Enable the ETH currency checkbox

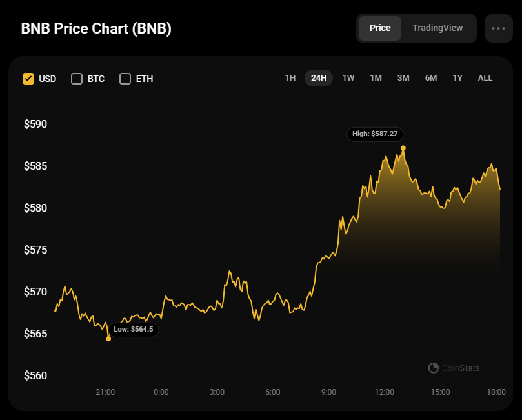125,79
